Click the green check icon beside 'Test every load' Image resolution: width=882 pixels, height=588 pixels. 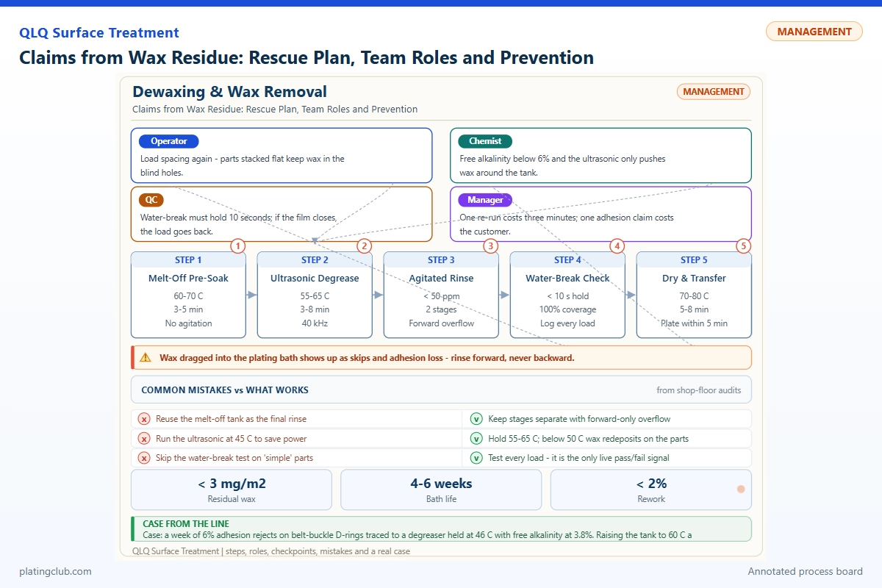476,458
